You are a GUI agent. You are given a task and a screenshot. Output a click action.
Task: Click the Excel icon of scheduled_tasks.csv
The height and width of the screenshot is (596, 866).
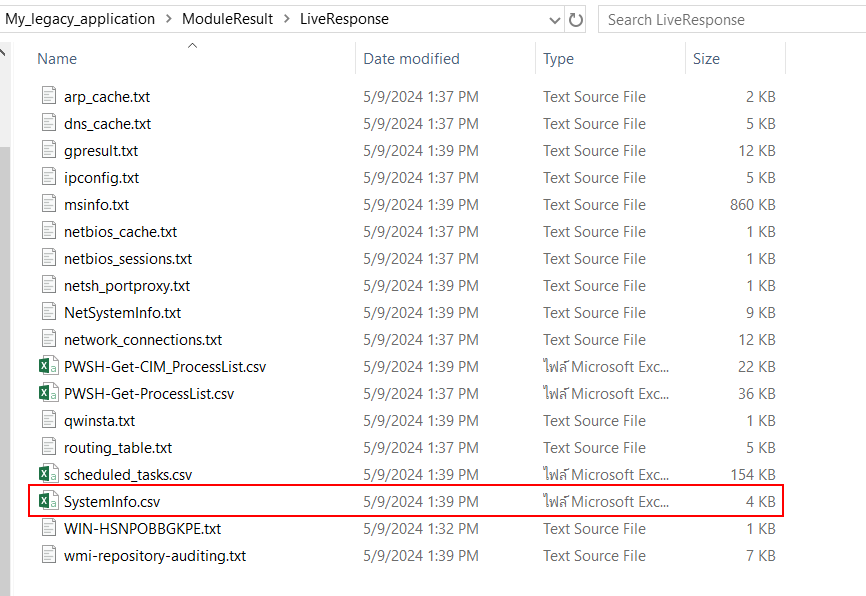pos(47,475)
